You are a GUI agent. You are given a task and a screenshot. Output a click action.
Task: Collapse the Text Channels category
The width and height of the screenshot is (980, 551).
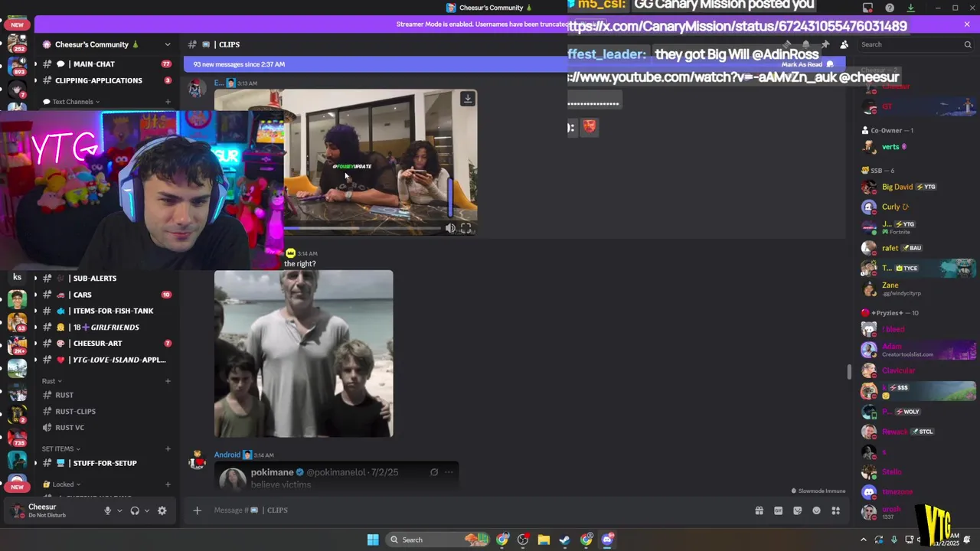[73, 102]
